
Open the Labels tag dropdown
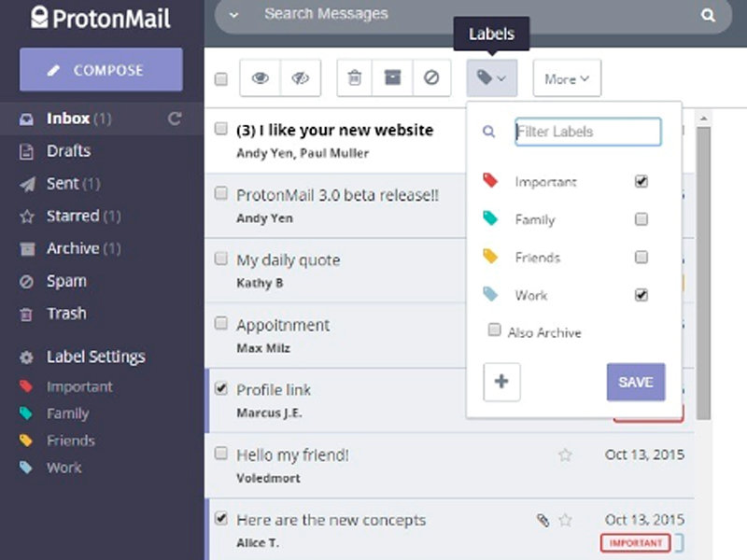pyautogui.click(x=492, y=77)
